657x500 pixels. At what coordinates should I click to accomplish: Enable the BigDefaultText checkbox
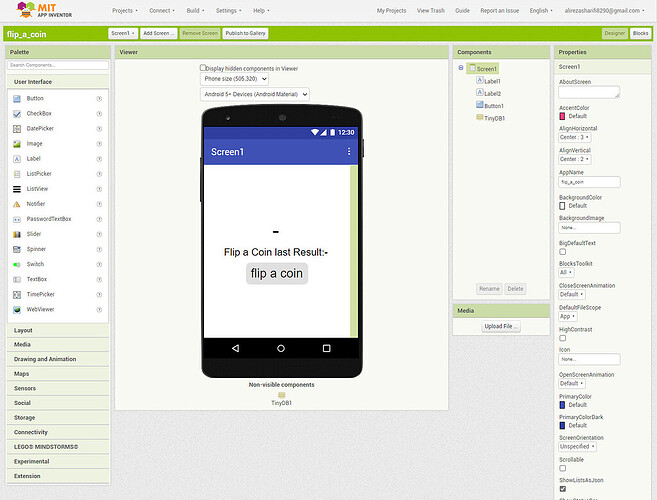(x=563, y=251)
